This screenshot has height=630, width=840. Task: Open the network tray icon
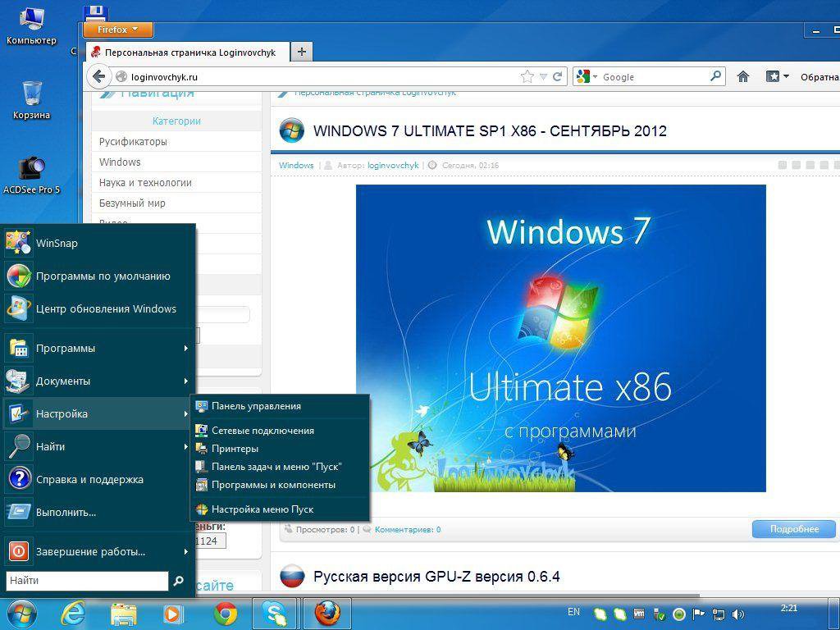718,614
